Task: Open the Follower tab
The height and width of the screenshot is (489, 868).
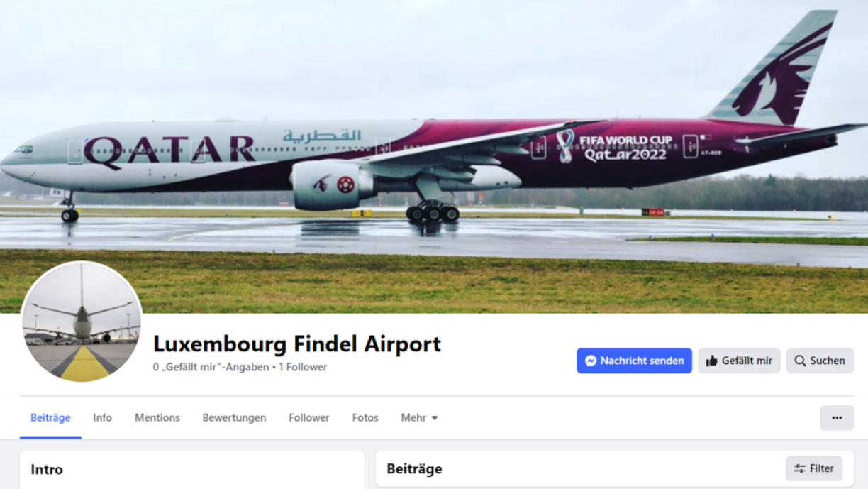Action: (309, 418)
